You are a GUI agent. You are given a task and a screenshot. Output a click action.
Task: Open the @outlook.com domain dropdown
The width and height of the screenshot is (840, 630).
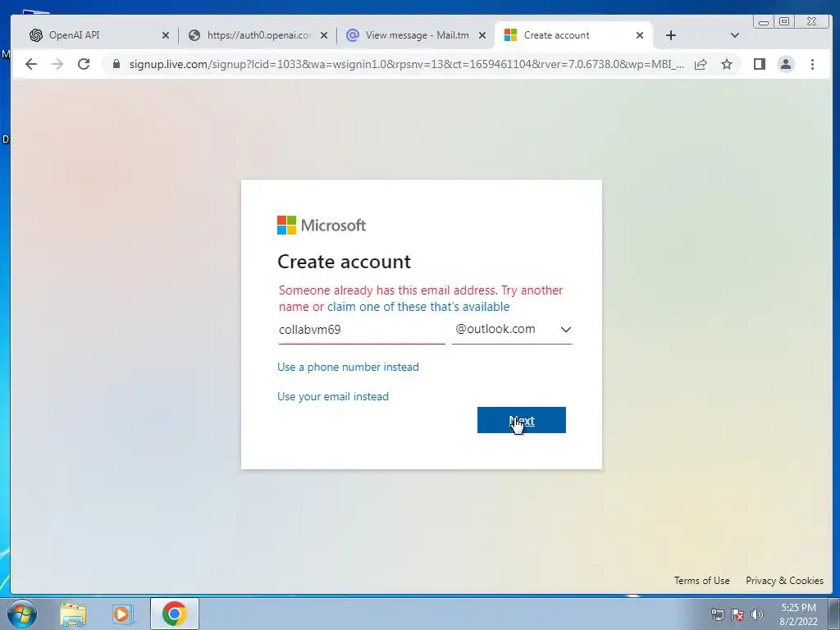pos(512,330)
